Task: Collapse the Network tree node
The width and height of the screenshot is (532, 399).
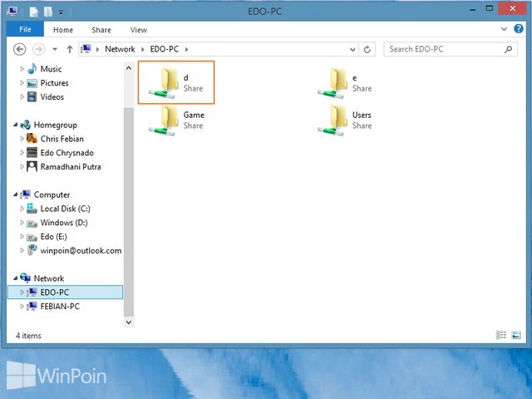Action: pos(15,278)
